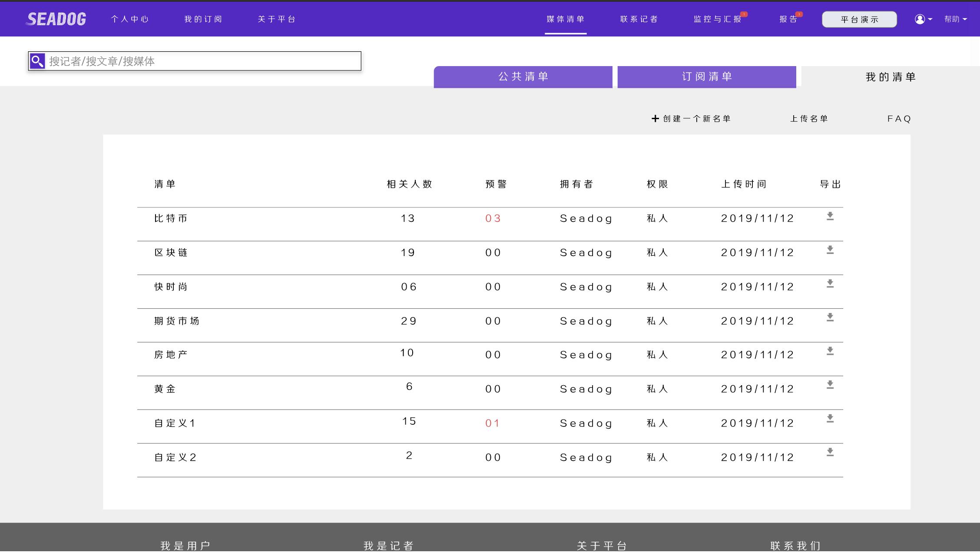Export the 区块链 list
This screenshot has height=553, width=980.
tap(830, 250)
